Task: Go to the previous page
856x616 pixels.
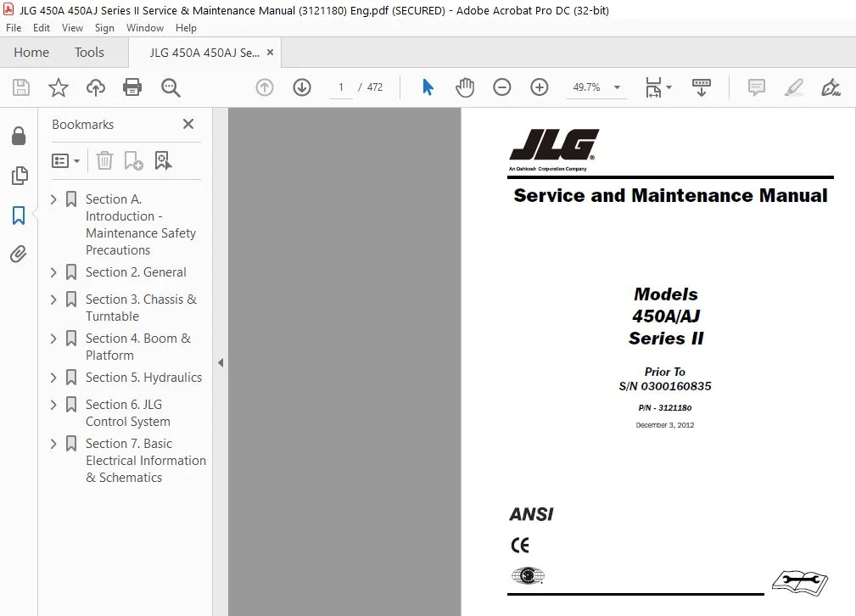Action: tap(265, 87)
